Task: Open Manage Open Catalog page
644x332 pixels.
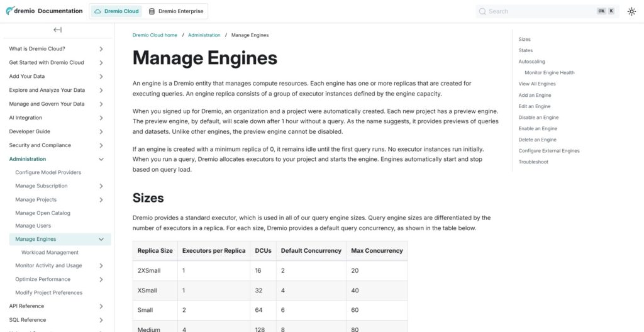Action: 43,213
